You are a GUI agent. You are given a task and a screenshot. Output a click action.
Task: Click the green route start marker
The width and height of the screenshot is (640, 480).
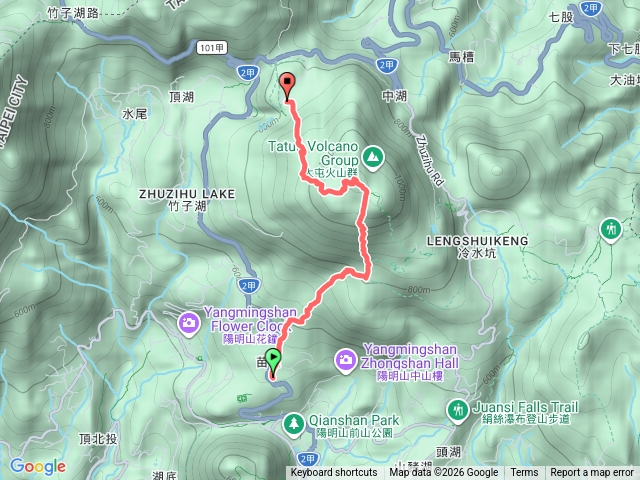(273, 361)
